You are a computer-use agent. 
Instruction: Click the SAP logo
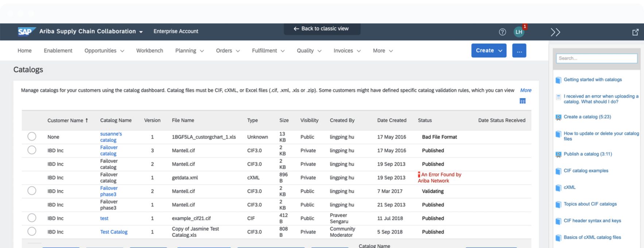(26, 32)
